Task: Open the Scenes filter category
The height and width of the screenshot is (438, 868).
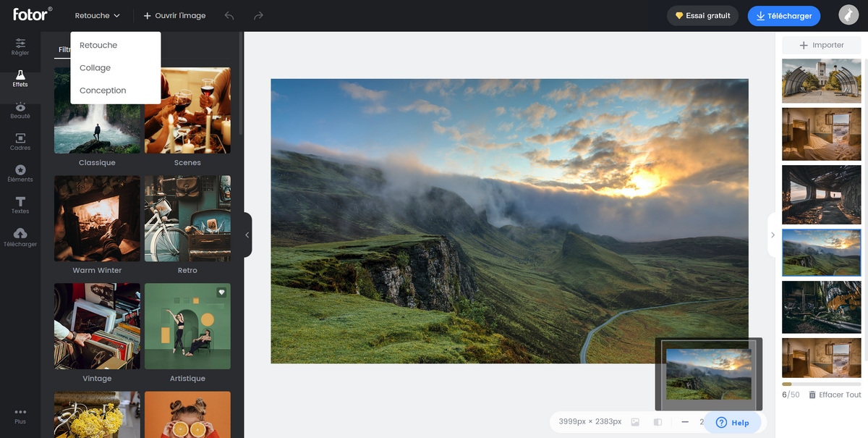Action: click(187, 117)
